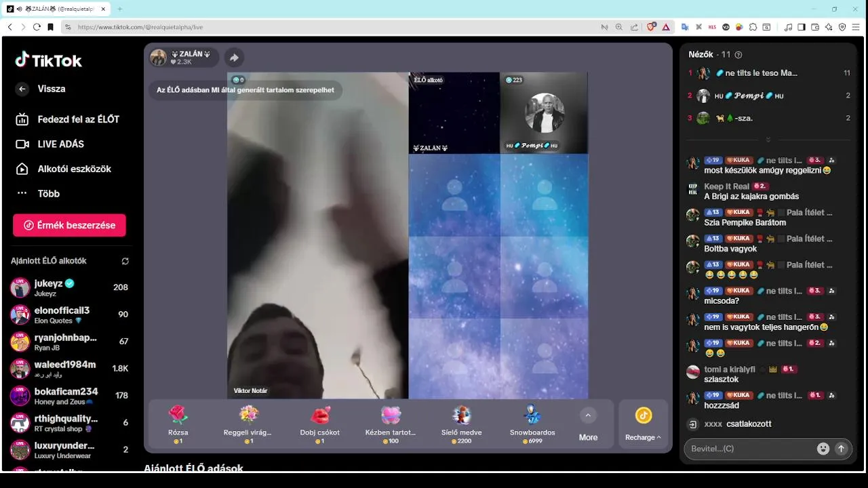Open Leo AI sparkle icon
Viewport: 868px width, 488px height.
point(829,27)
